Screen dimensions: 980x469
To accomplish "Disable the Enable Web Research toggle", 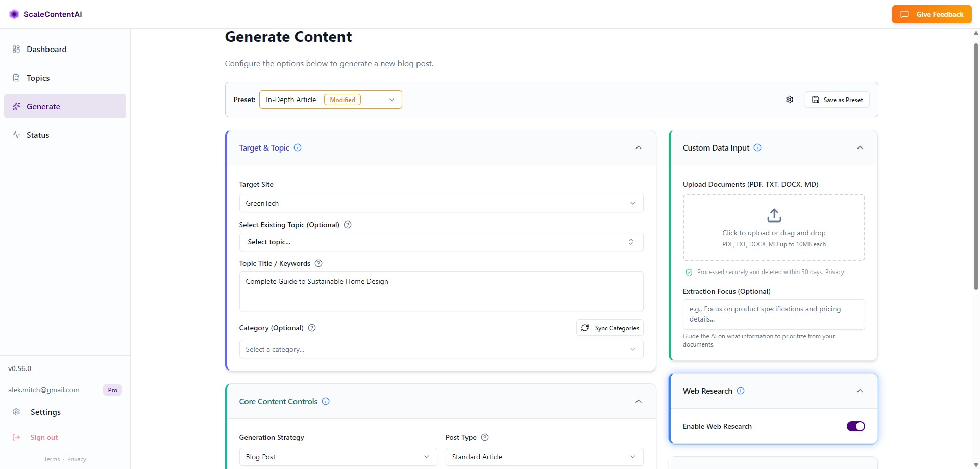I will (x=855, y=426).
